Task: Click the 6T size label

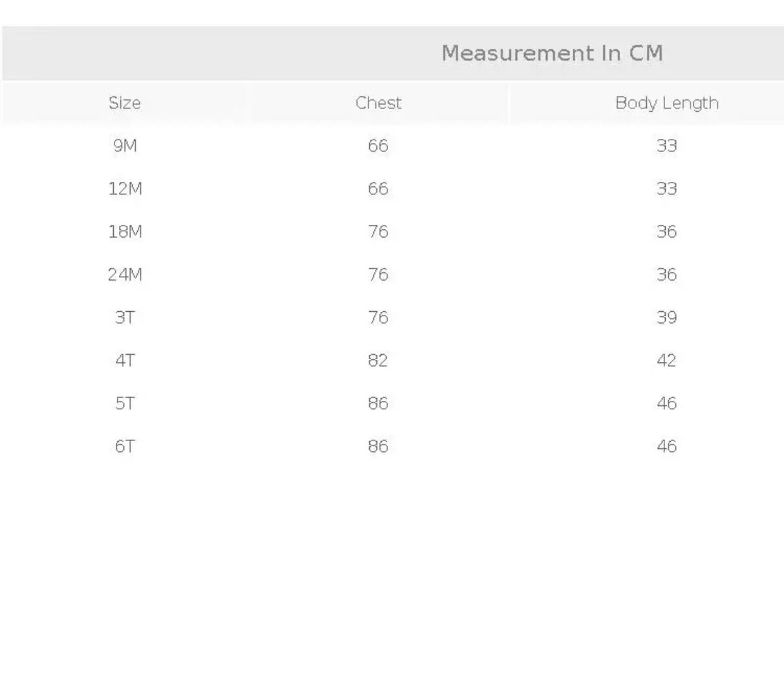Action: click(x=125, y=446)
